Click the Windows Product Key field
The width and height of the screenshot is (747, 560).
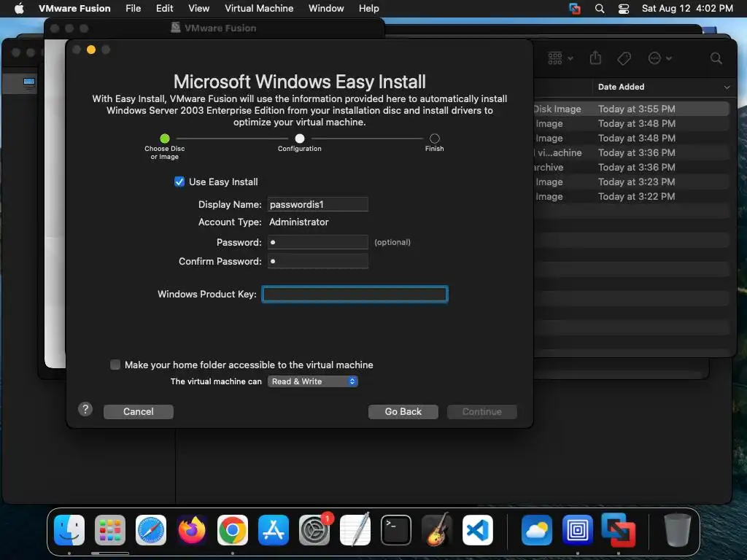coord(355,295)
